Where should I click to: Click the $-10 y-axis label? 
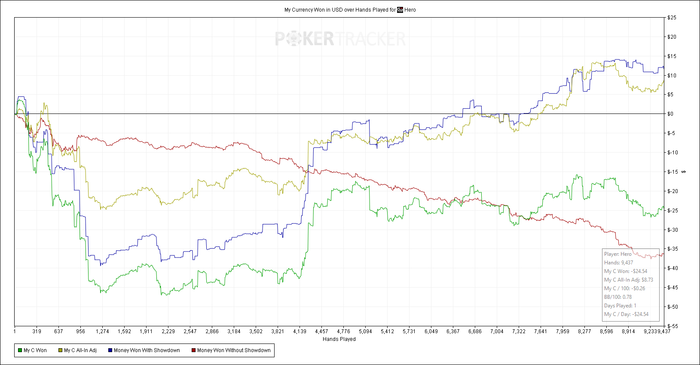672,152
